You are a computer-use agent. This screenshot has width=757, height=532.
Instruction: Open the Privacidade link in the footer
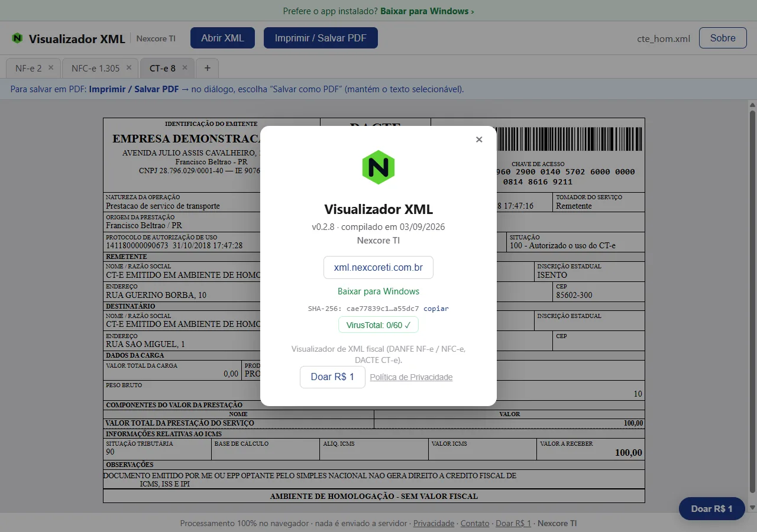click(x=434, y=523)
